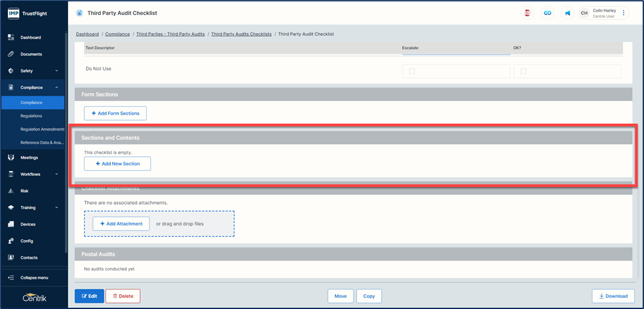Click the Documents paperclip icon
The image size is (644, 309).
(x=11, y=54)
